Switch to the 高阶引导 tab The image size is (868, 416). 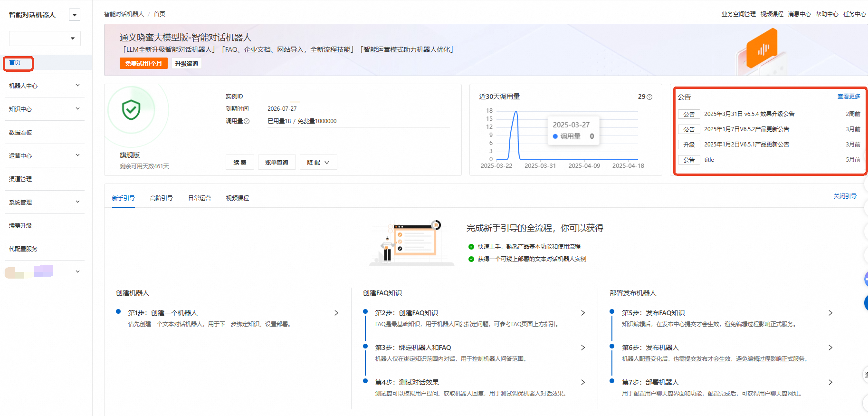[162, 198]
